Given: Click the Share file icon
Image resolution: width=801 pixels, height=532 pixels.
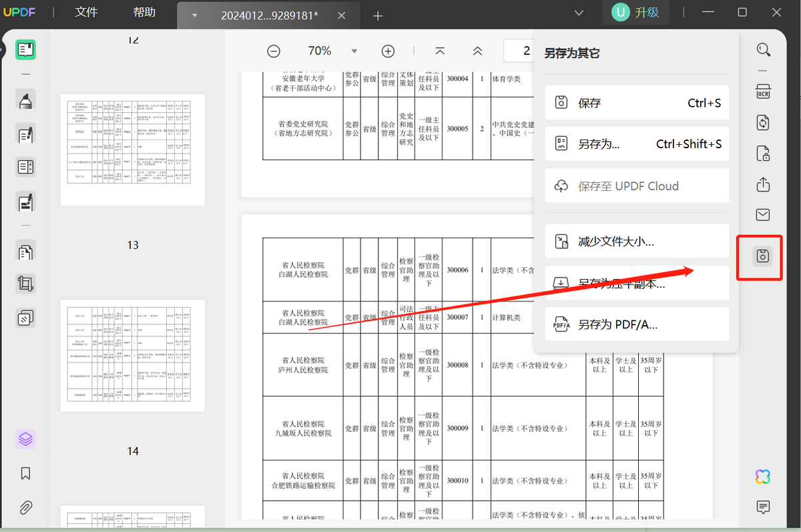Looking at the screenshot, I should (x=763, y=184).
